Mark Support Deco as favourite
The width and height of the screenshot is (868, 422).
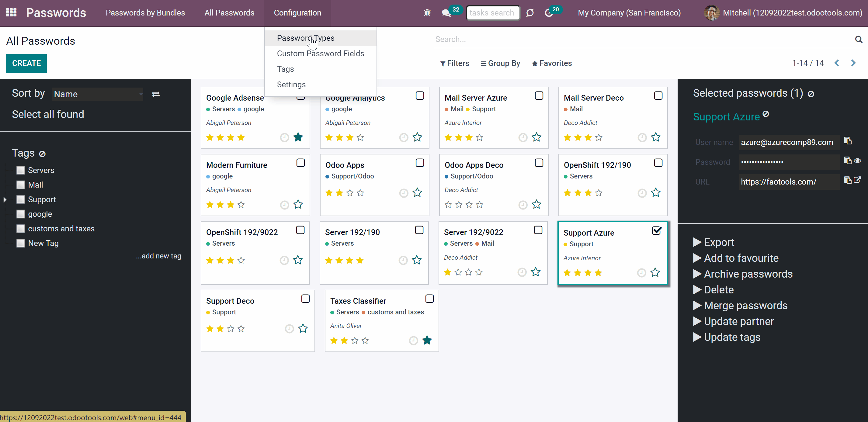[x=303, y=329]
